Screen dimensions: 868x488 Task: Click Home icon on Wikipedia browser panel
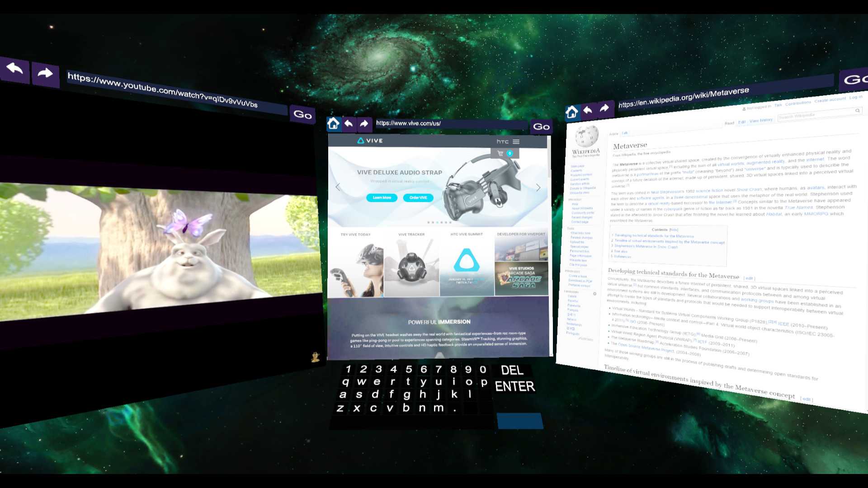(571, 112)
